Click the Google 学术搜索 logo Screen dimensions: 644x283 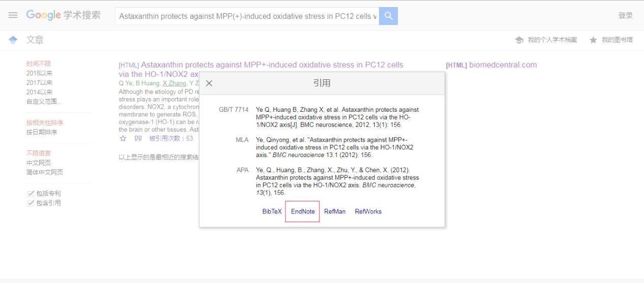(63, 15)
